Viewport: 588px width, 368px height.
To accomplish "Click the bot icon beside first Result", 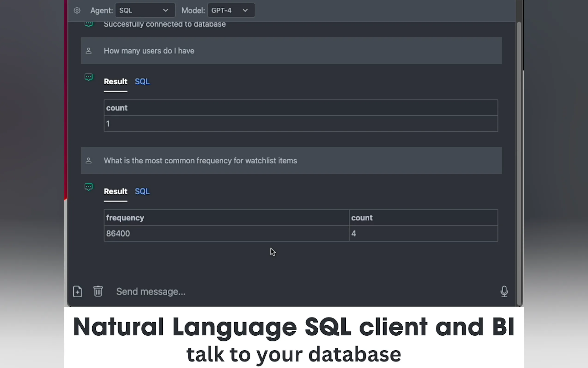I will point(88,77).
